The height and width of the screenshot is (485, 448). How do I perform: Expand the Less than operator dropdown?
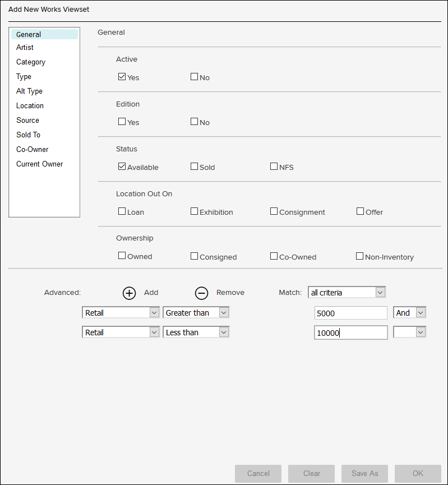pos(196,332)
